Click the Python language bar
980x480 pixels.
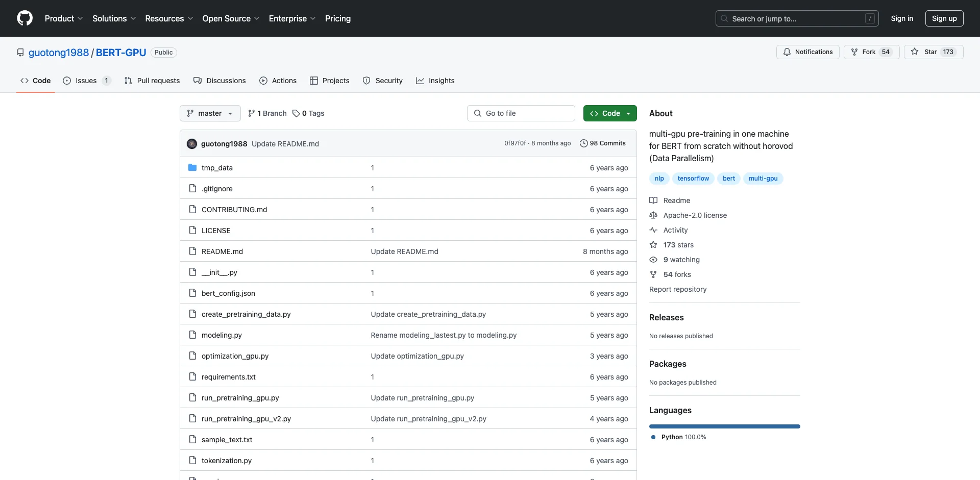725,426
